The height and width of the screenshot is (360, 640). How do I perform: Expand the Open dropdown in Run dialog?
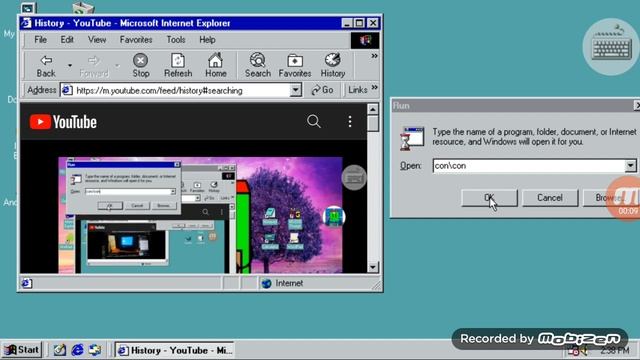point(631,166)
